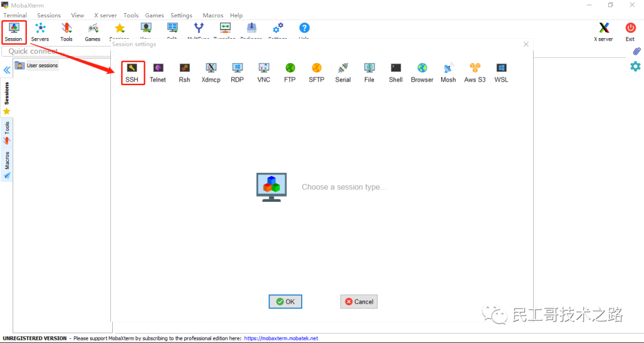The image size is (644, 343).
Task: Choose the Xdmcp session type
Action: 210,73
